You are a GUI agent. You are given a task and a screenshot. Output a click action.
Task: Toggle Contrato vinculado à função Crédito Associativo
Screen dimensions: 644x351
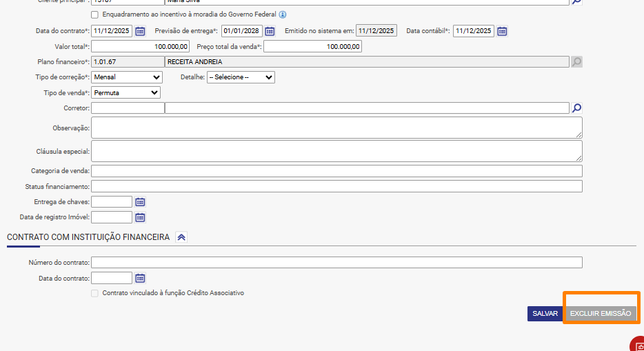95,294
